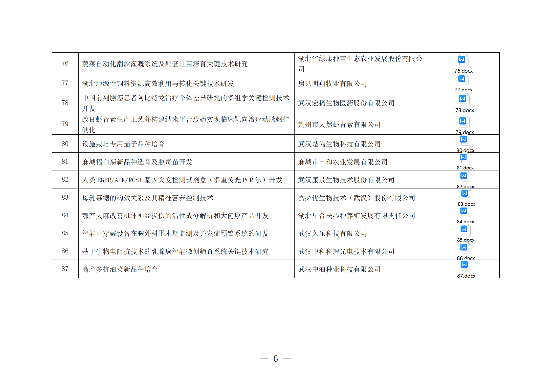Click company 房县明翔牧业有限公司
The image size is (555, 392).
333,83
